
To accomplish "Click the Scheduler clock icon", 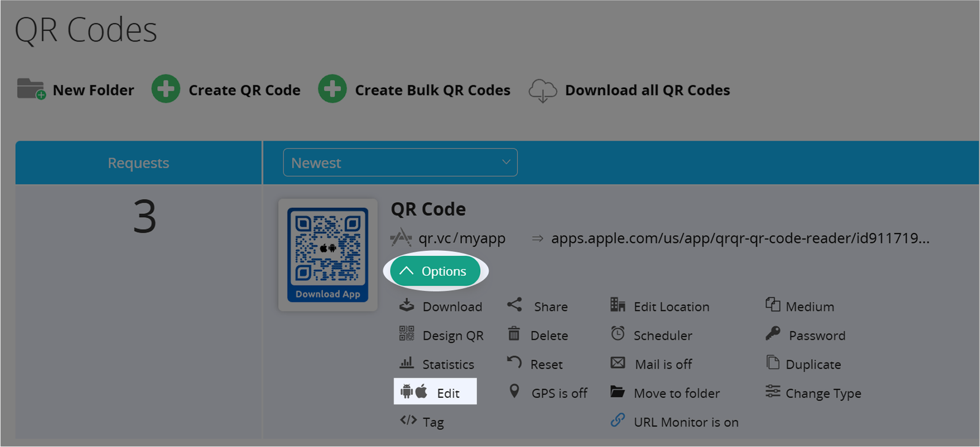I will 618,333.
